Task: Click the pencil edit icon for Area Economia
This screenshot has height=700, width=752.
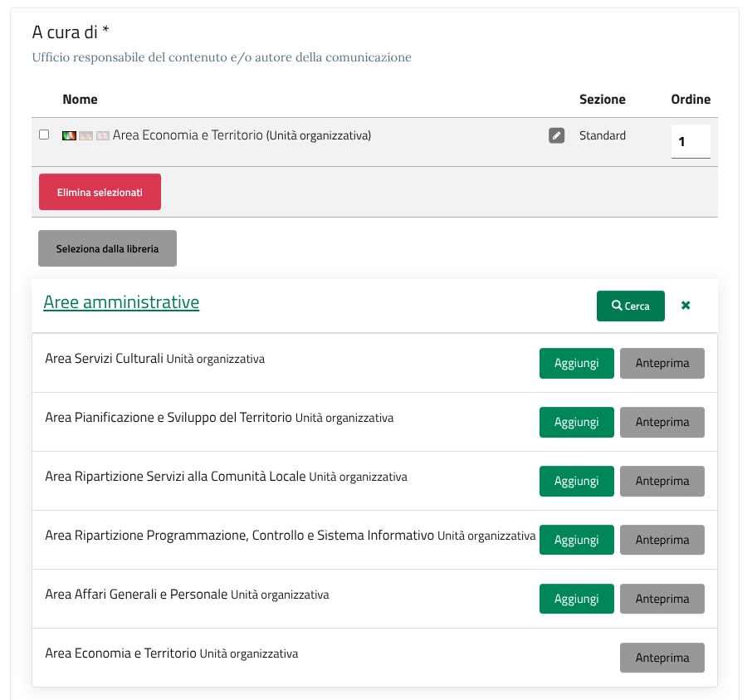Action: click(x=556, y=135)
